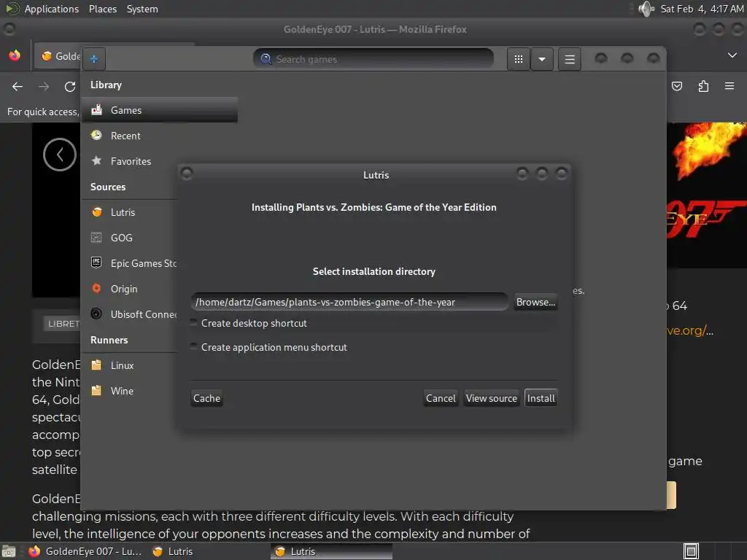The image size is (747, 560).
Task: Click the show desktop icon in taskbar
Action: pyautogui.click(x=9, y=551)
